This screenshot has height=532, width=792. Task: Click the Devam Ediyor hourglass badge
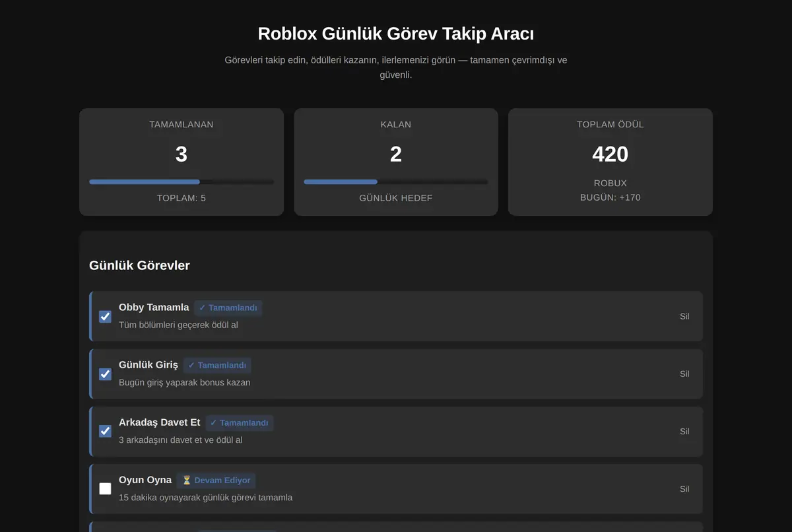click(x=216, y=481)
